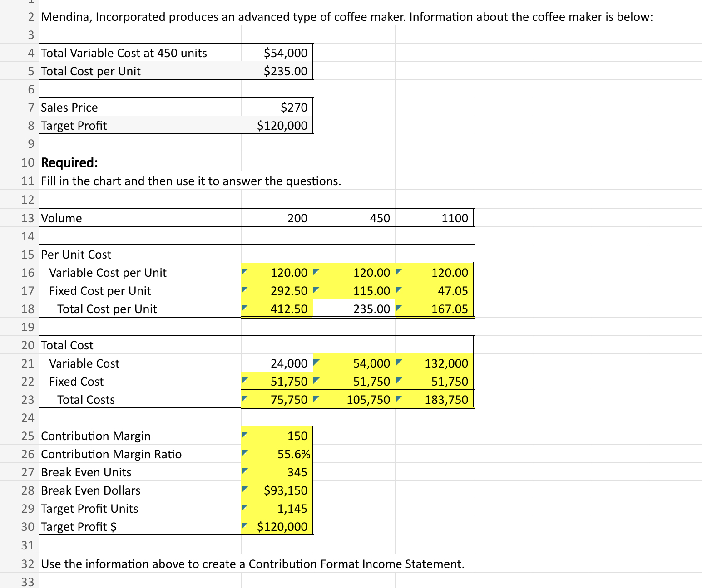
Task: Select the Sales Price value cell $270
Action: [x=276, y=107]
